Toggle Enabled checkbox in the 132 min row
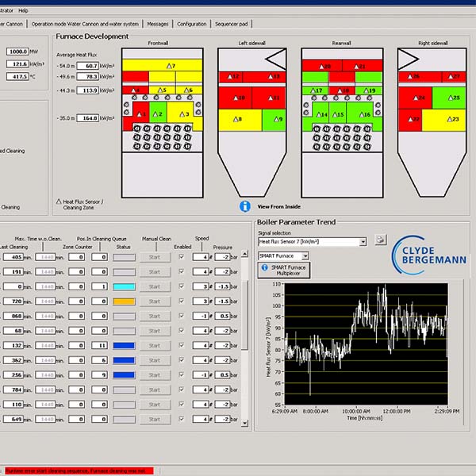Screen dimensions: 476x476 (182, 345)
